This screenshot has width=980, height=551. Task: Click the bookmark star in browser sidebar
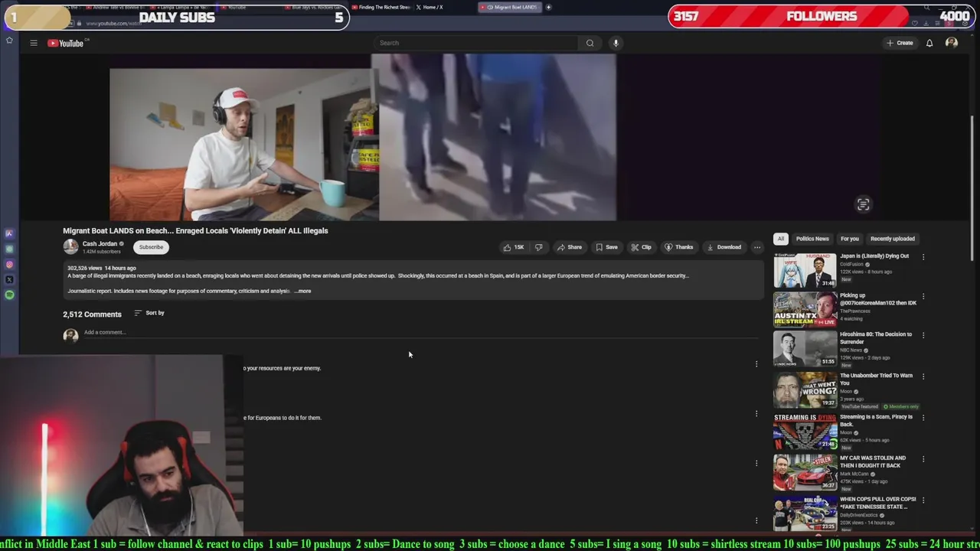pos(9,40)
